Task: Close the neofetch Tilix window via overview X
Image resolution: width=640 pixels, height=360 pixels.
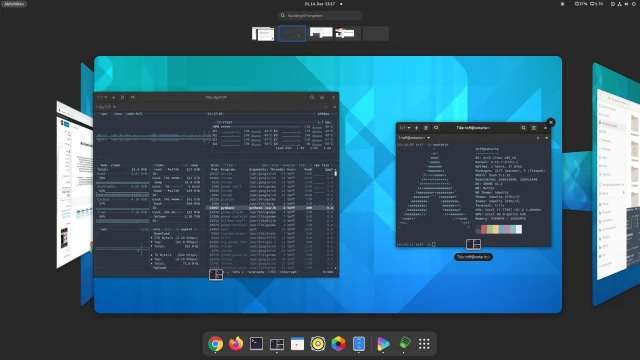Action: coord(551,122)
